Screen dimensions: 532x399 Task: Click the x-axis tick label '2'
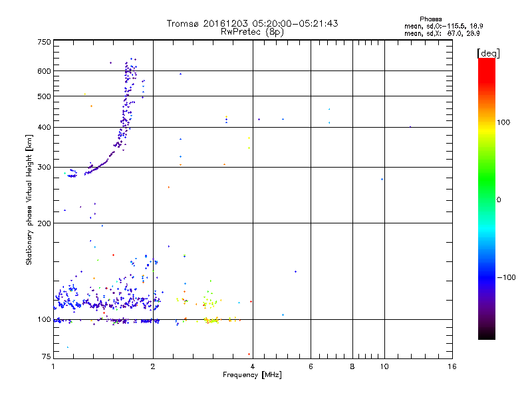[153, 366]
